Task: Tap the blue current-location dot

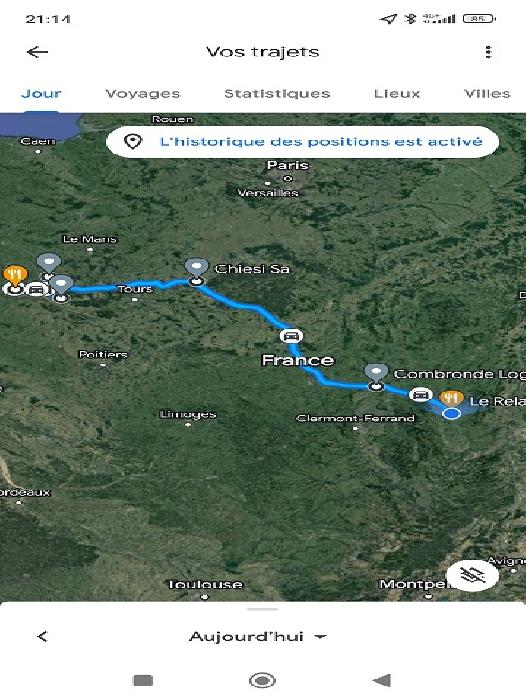Action: [451, 413]
